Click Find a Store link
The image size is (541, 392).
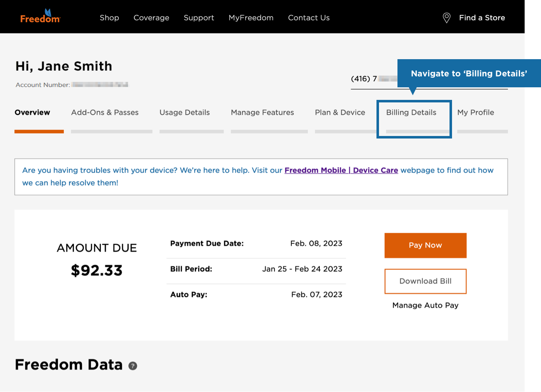click(482, 18)
